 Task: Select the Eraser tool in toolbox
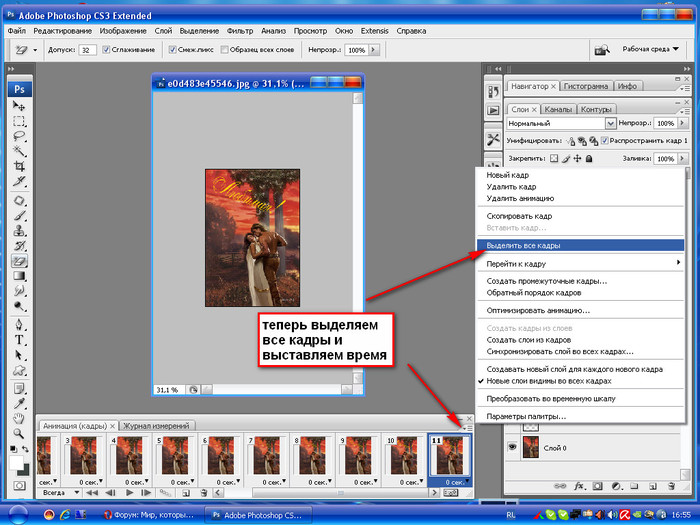click(19, 261)
